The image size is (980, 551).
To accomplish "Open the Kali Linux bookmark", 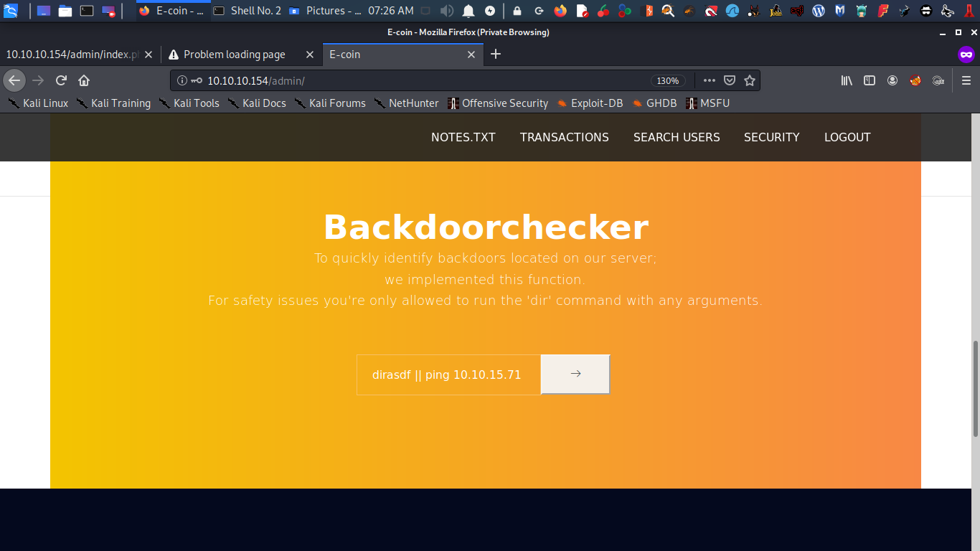I will click(x=38, y=103).
